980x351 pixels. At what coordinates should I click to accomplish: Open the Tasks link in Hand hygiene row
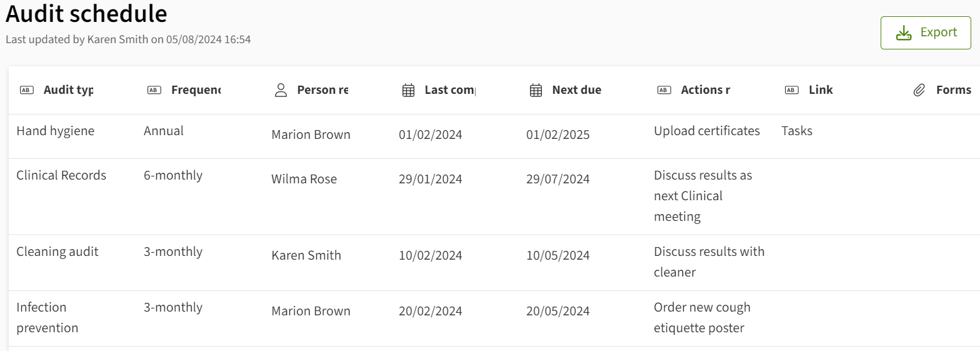pyautogui.click(x=797, y=131)
